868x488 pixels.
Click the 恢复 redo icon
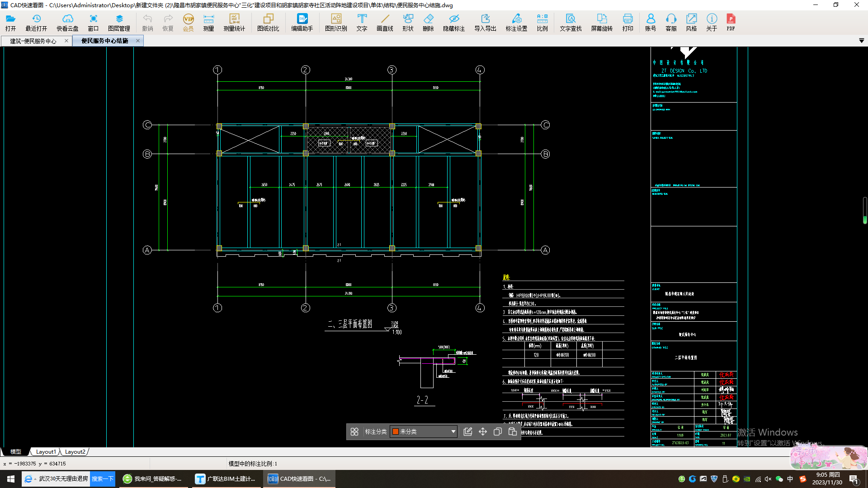[168, 22]
